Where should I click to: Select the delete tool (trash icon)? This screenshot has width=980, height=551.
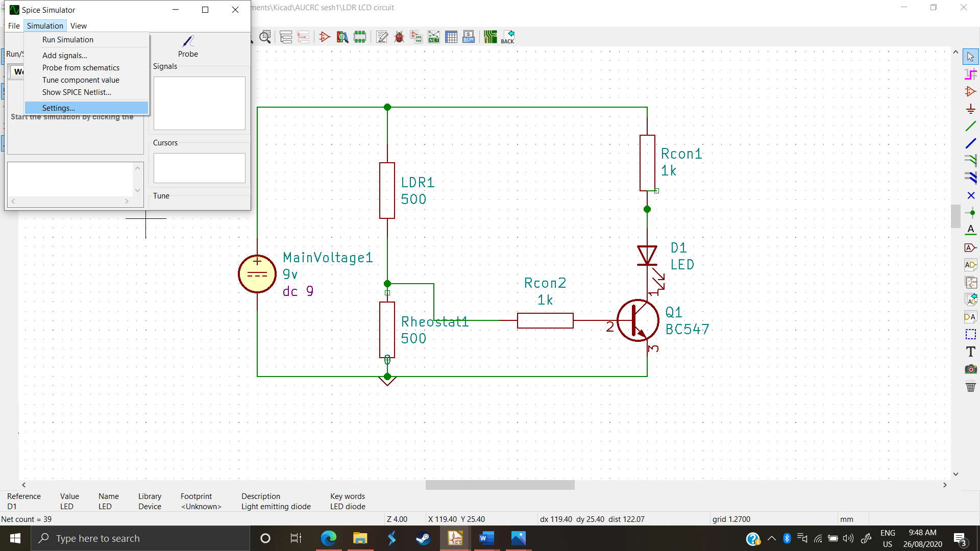click(x=971, y=387)
